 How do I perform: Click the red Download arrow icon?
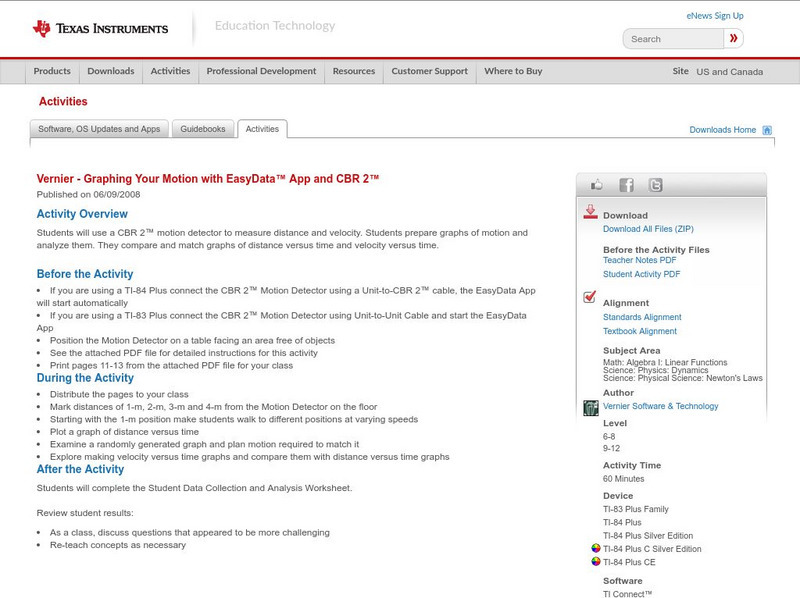590,212
